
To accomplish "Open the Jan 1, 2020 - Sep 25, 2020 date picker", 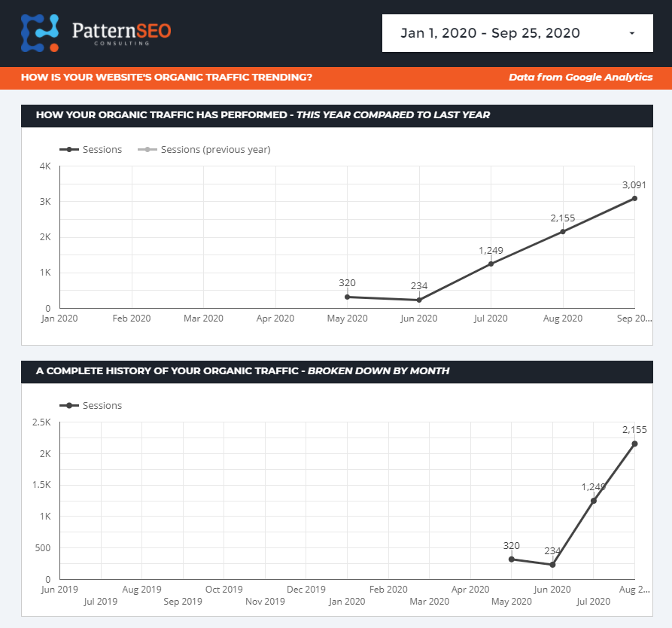I will click(x=491, y=33).
